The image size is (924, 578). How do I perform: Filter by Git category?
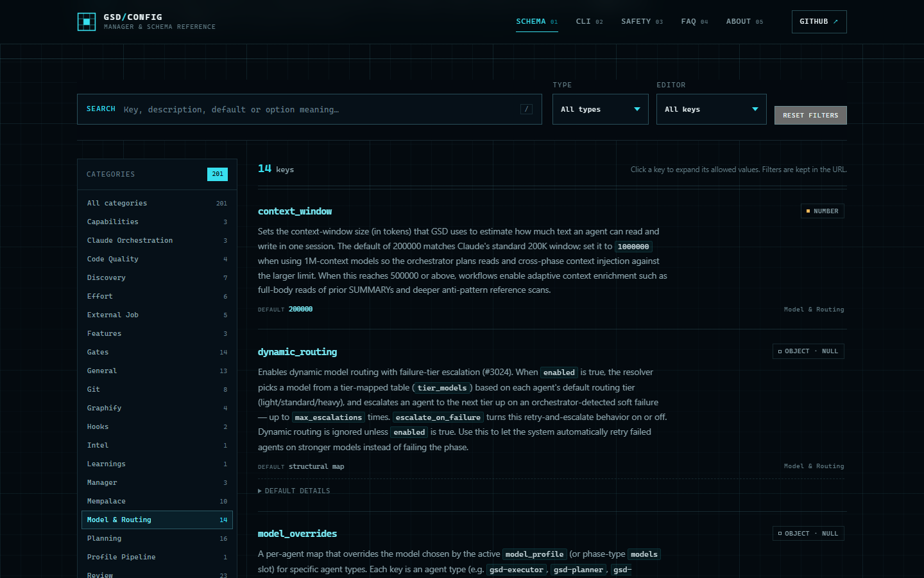157,389
